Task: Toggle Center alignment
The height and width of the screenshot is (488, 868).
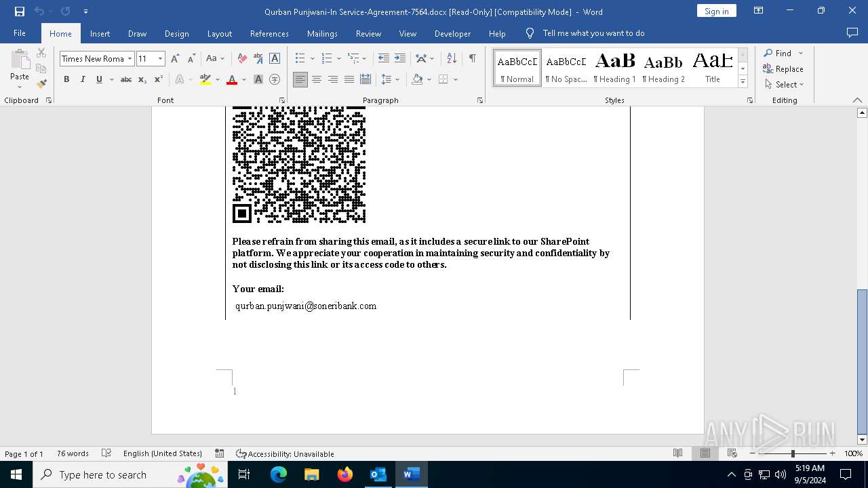Action: point(317,79)
